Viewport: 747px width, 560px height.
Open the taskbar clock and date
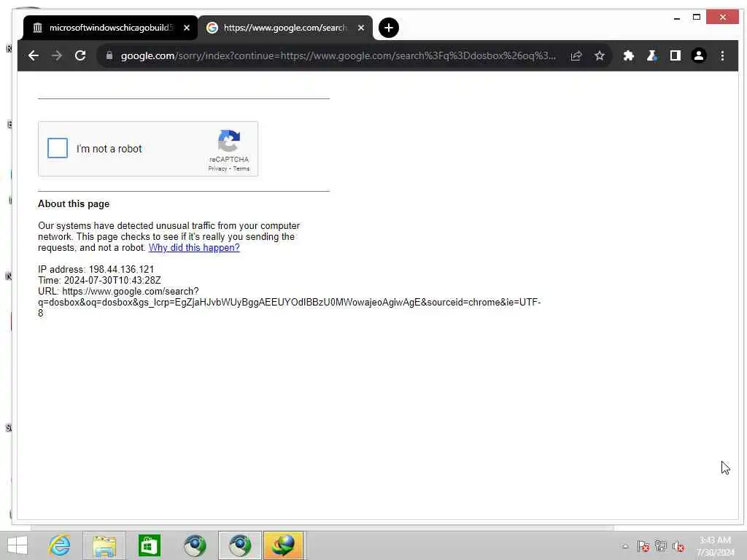[716, 546]
